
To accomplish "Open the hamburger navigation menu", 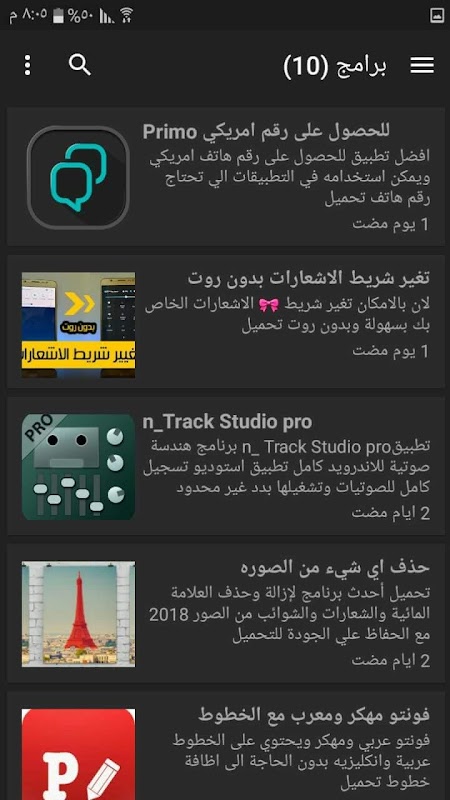I will [x=422, y=65].
